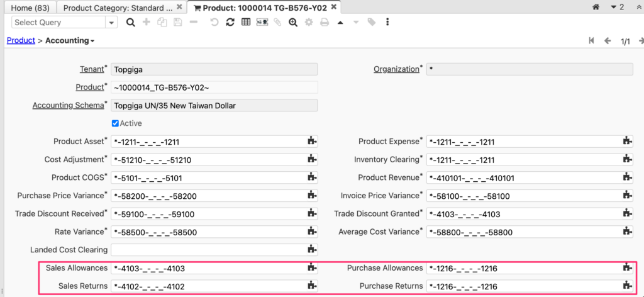The image size is (644, 297).
Task: Open the Select Query dropdown
Action: (x=111, y=22)
